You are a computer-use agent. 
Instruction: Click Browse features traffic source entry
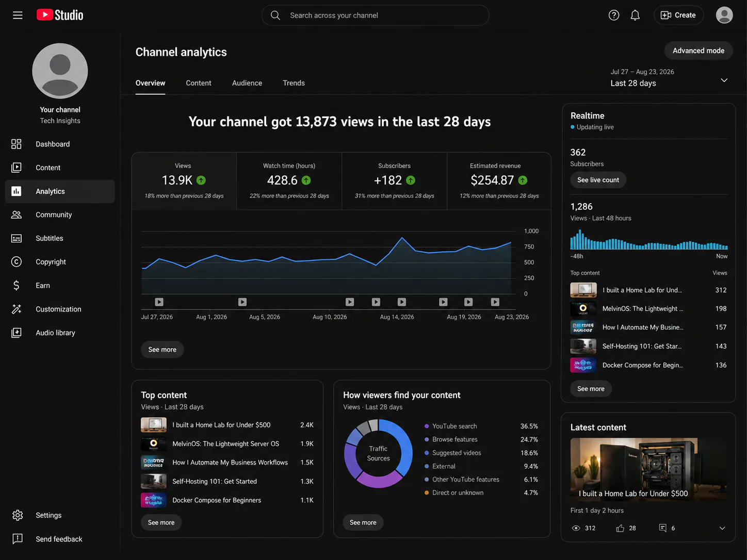pos(481,440)
